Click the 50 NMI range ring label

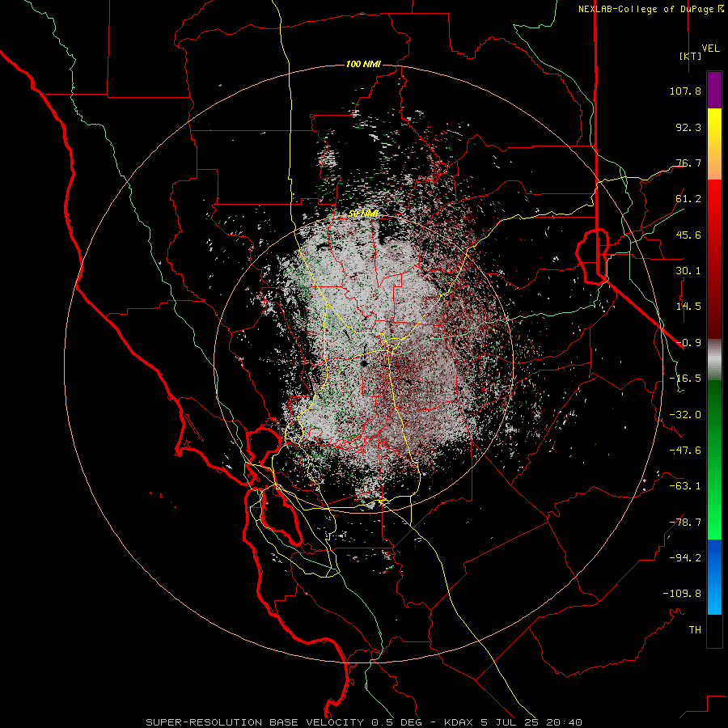click(363, 214)
